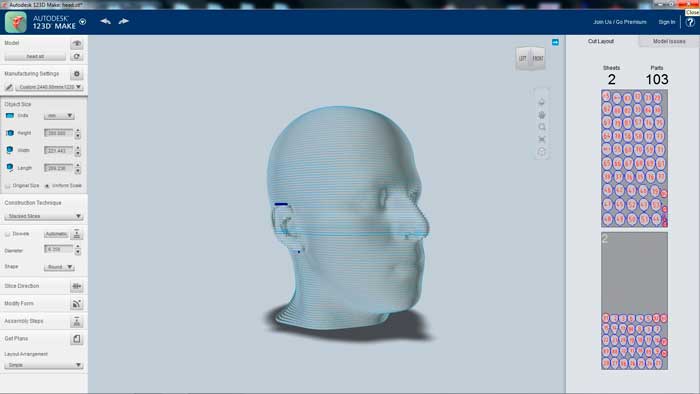Screen dimensions: 700x394
Task: Collapse the right panel with blue arrow
Action: click(x=555, y=42)
